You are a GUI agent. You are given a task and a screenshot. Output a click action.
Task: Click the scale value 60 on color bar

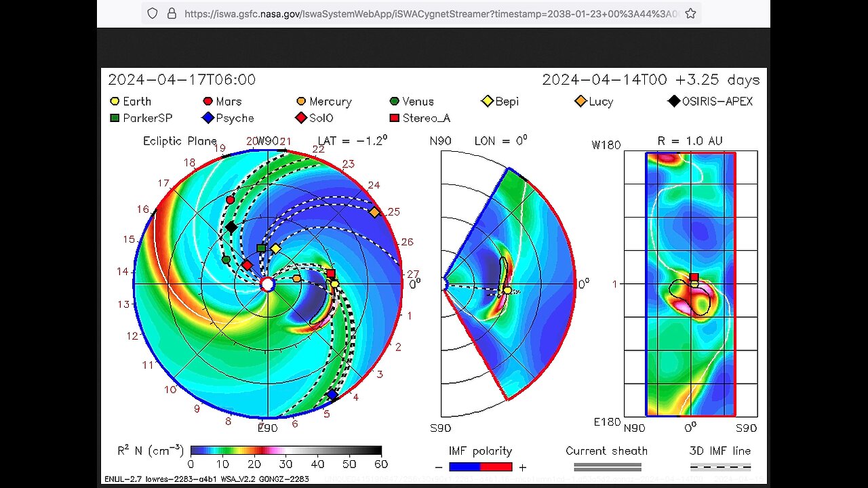click(x=381, y=464)
